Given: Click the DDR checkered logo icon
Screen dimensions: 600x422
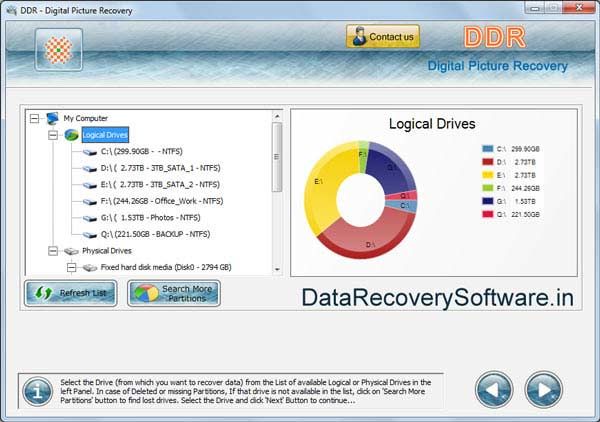Looking at the screenshot, I should point(59,50).
